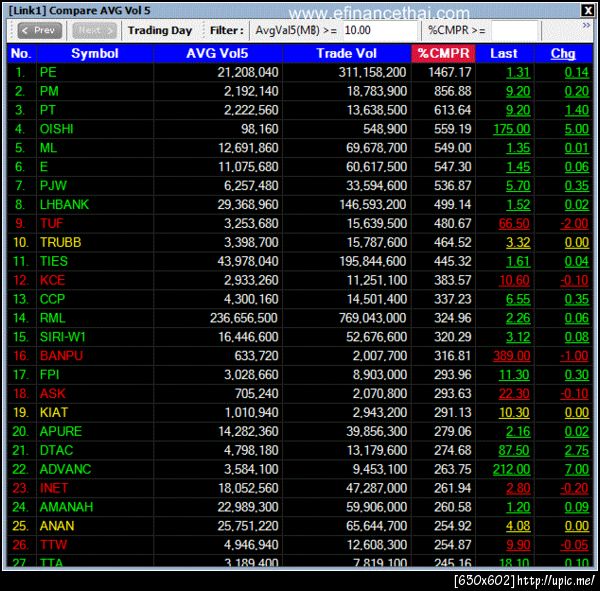600x591 pixels.
Task: Select the PE symbol row
Action: coord(300,72)
